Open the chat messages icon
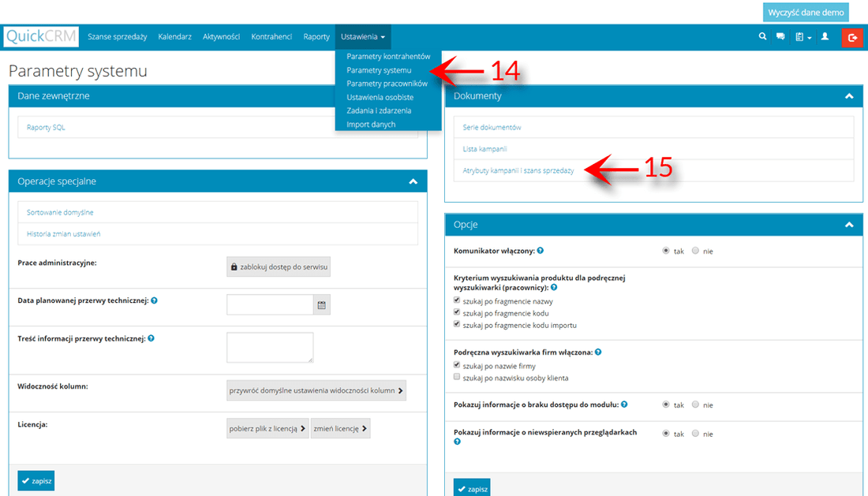This screenshot has height=496, width=868. click(x=780, y=36)
